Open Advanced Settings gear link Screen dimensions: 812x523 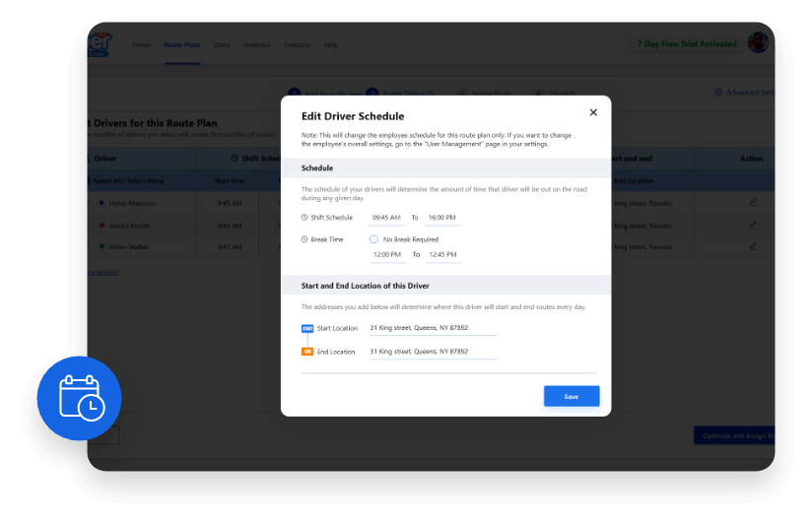click(745, 93)
